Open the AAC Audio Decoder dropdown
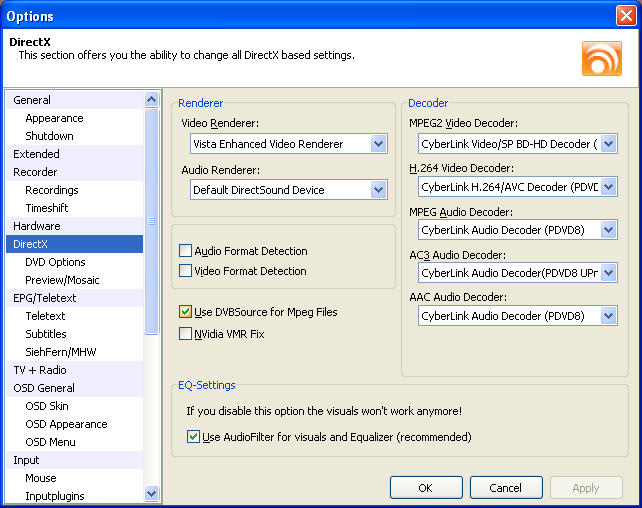The height and width of the screenshot is (508, 642). 609,316
